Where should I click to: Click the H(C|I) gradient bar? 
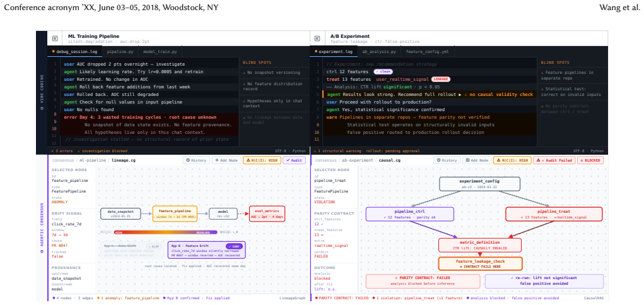tap(168, 232)
